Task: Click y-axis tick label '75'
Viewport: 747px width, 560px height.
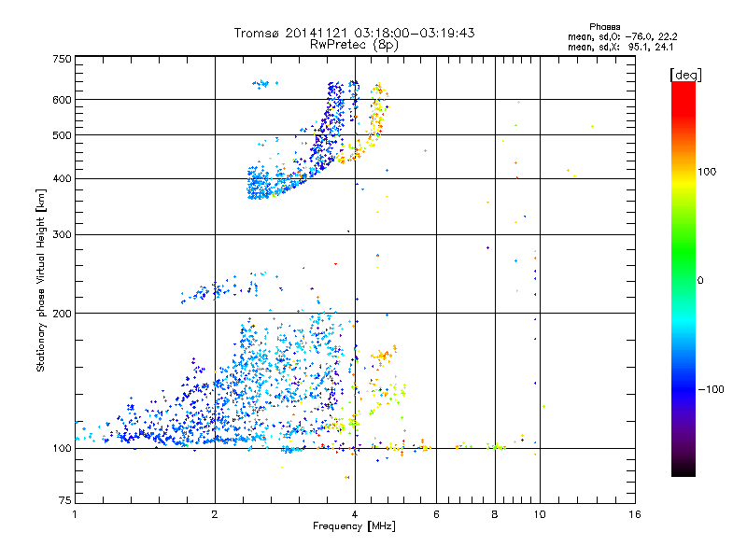Action: (65, 500)
